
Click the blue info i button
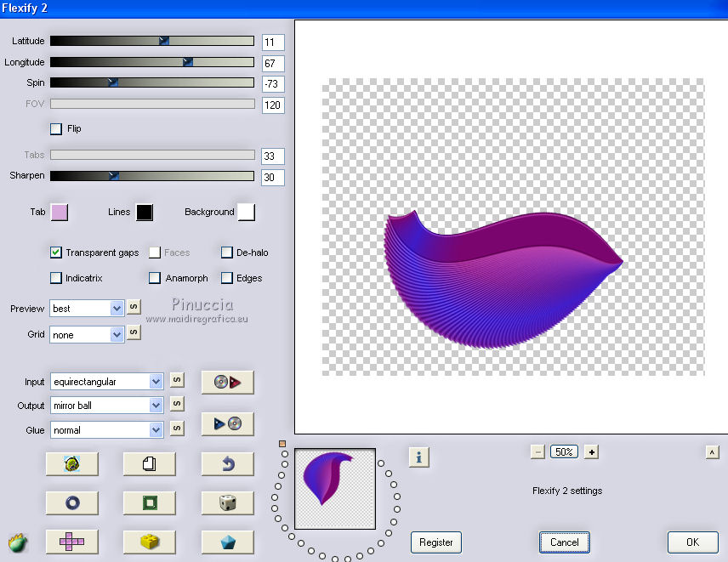pyautogui.click(x=418, y=457)
